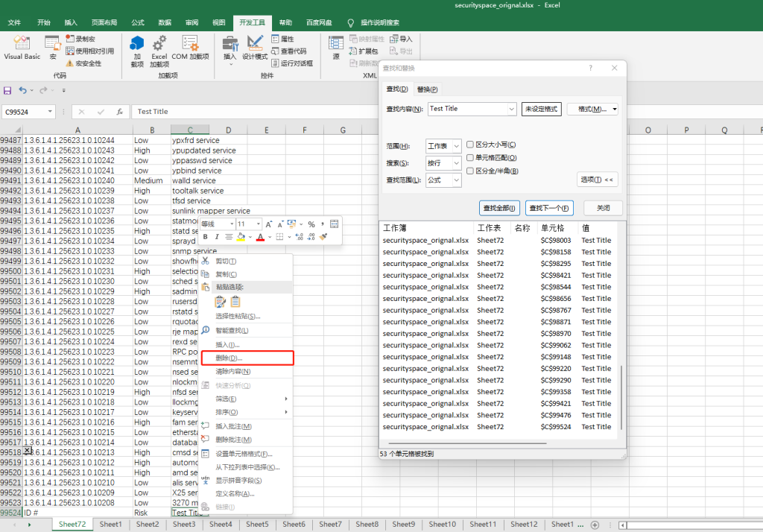Check the 单元格匹配 option
Screen dimensions: 763x532
[470, 158]
